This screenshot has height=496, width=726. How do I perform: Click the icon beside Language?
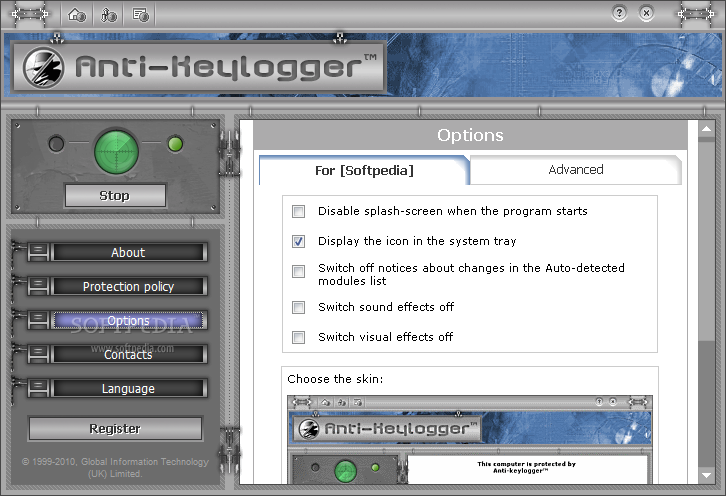pyautogui.click(x=38, y=389)
